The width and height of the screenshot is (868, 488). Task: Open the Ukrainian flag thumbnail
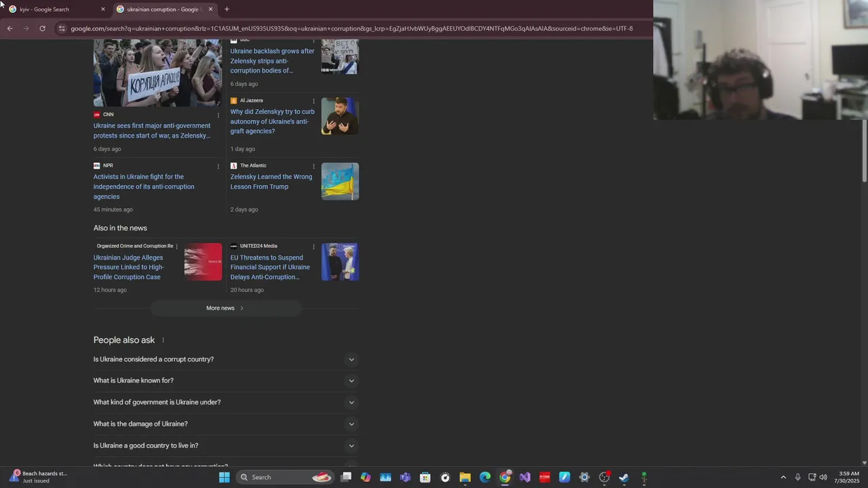point(340,181)
